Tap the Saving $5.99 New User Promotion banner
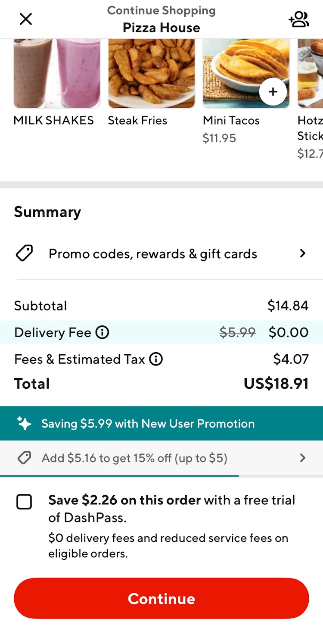Screen dimensions: 323x644 (148, 423)
